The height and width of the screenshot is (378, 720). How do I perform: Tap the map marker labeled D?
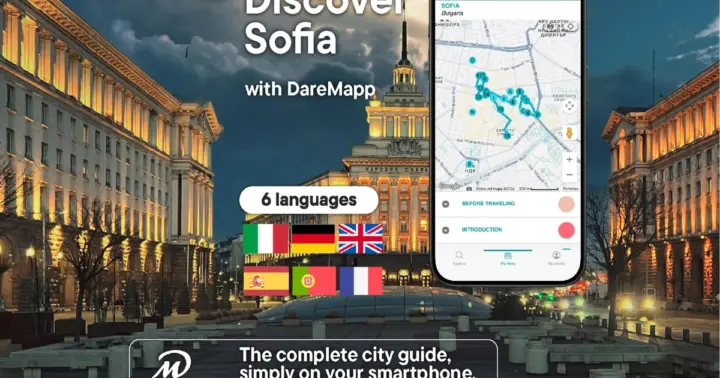tap(472, 60)
